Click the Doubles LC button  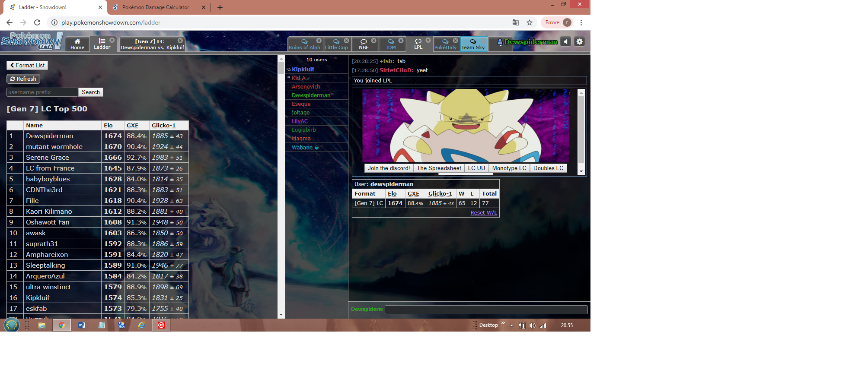pyautogui.click(x=548, y=168)
